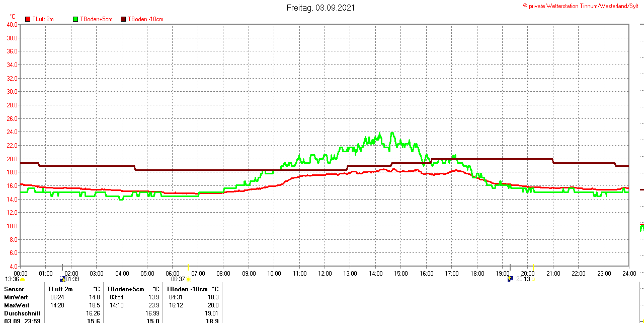The height and width of the screenshot is (323, 644).
Task: Click the green TBoden+5cm legend swatch
Action: [x=76, y=19]
